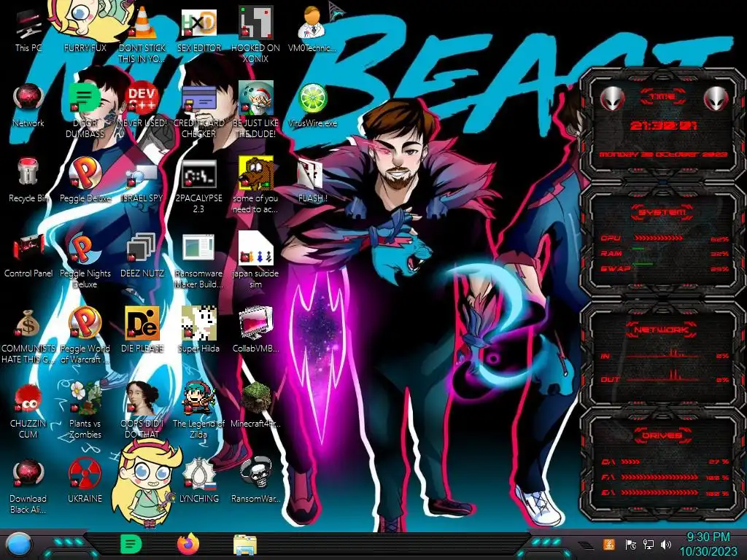Launch Peggle Deluxe
The height and width of the screenshot is (560, 747).
coord(85,180)
